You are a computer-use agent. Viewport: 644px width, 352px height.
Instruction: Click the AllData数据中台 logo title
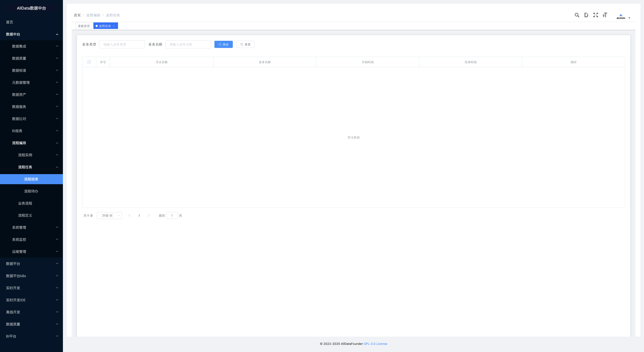(x=31, y=8)
